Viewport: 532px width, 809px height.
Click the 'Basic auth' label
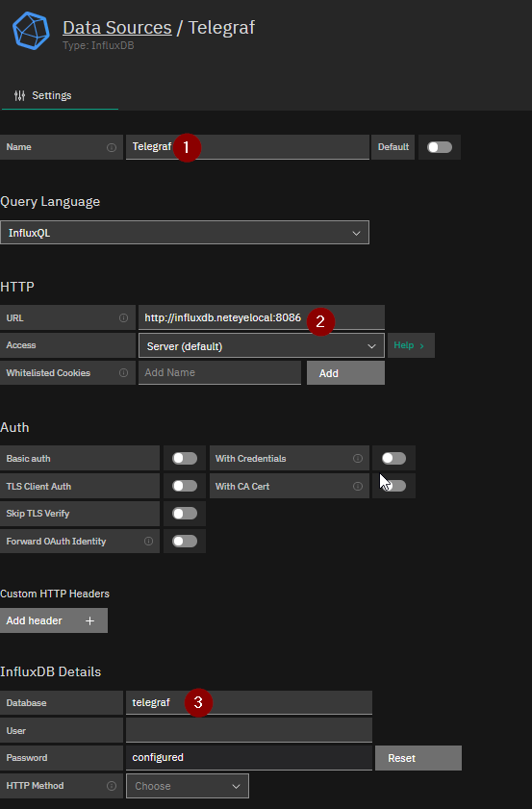point(29,458)
